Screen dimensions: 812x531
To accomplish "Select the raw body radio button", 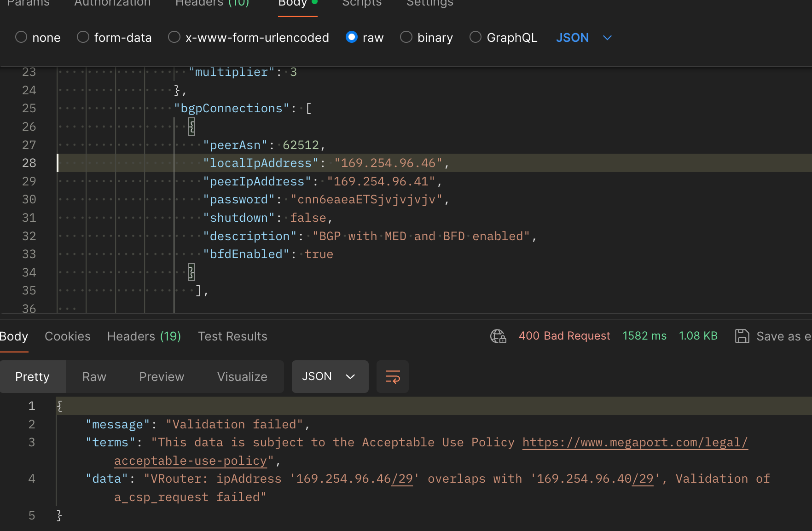I will coord(352,37).
